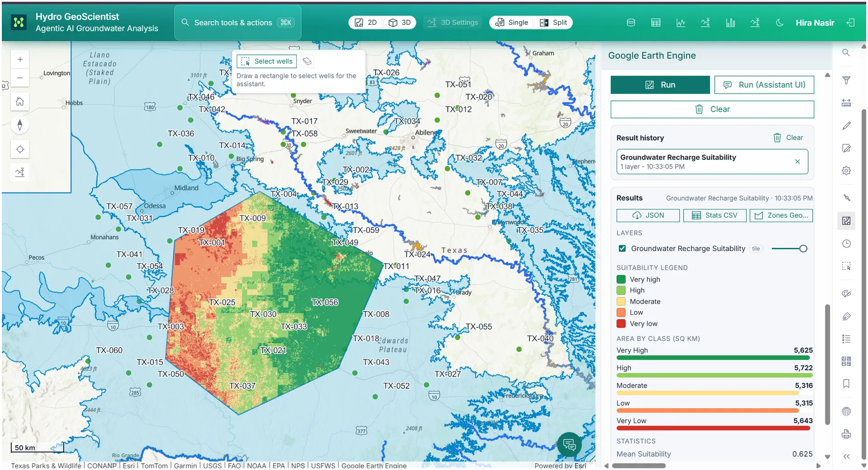Open the filter funnel tool in sidebar
The image size is (868, 470).
[846, 80]
